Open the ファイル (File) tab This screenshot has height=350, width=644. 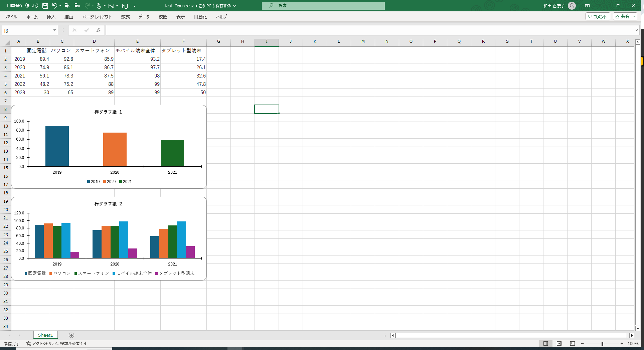tap(11, 17)
